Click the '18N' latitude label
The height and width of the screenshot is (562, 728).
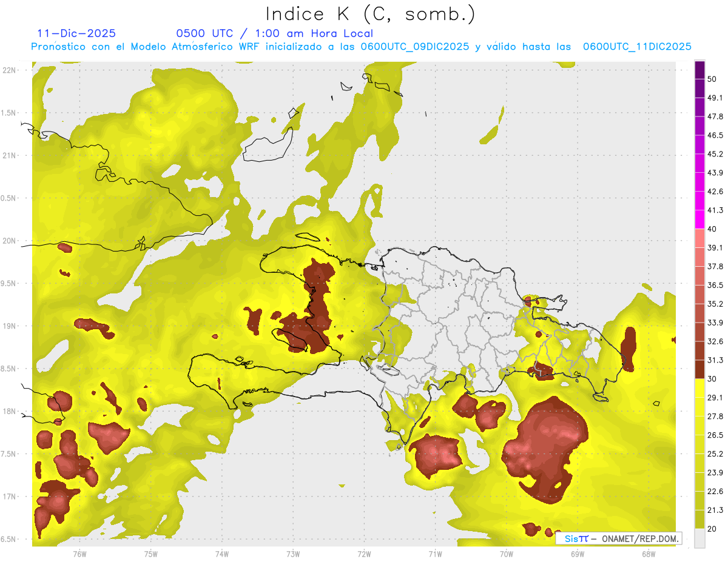click(10, 411)
